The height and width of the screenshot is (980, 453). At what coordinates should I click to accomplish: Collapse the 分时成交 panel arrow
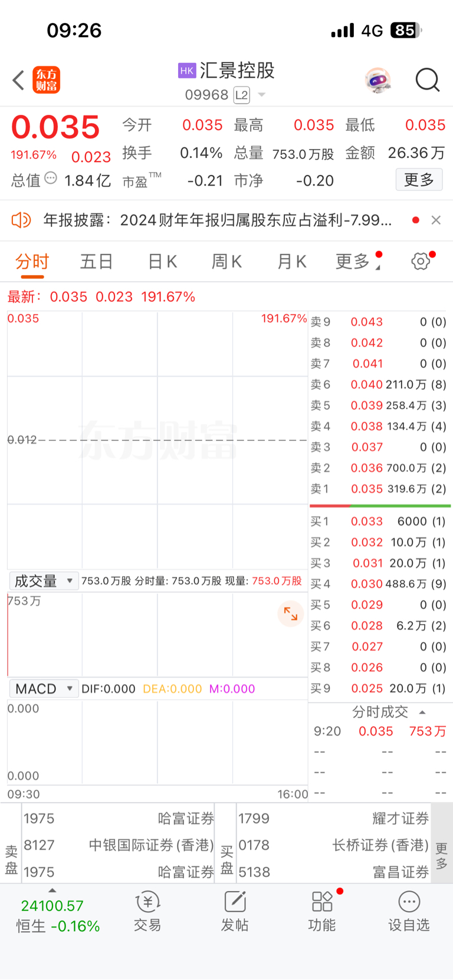tap(422, 712)
